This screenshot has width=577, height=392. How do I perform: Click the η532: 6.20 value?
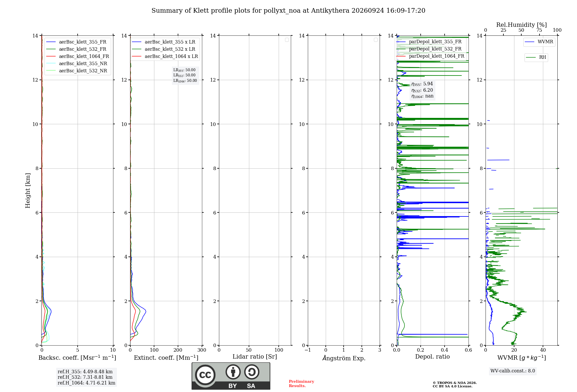422,90
